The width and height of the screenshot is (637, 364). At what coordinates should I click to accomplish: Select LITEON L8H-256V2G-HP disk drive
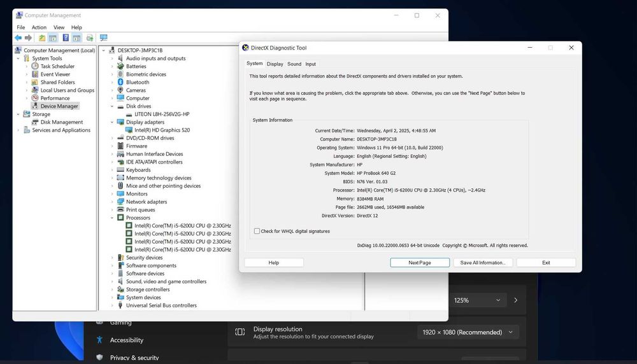pyautogui.click(x=162, y=114)
